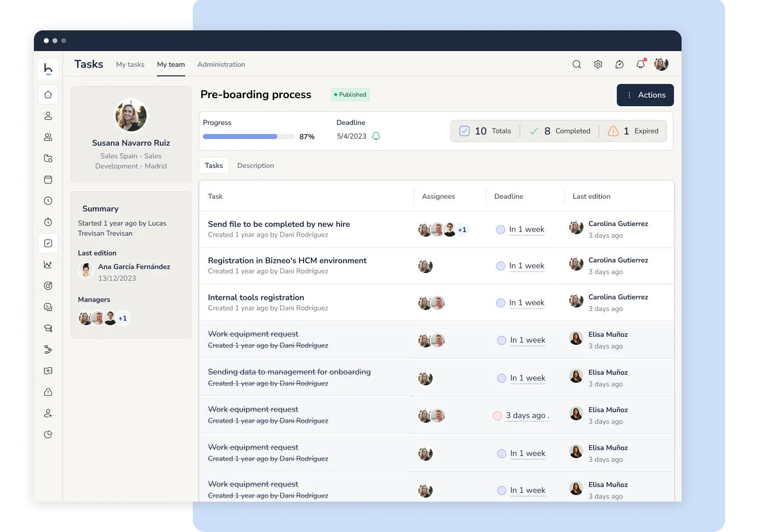
Task: Click the Task column header
Action: pos(215,196)
